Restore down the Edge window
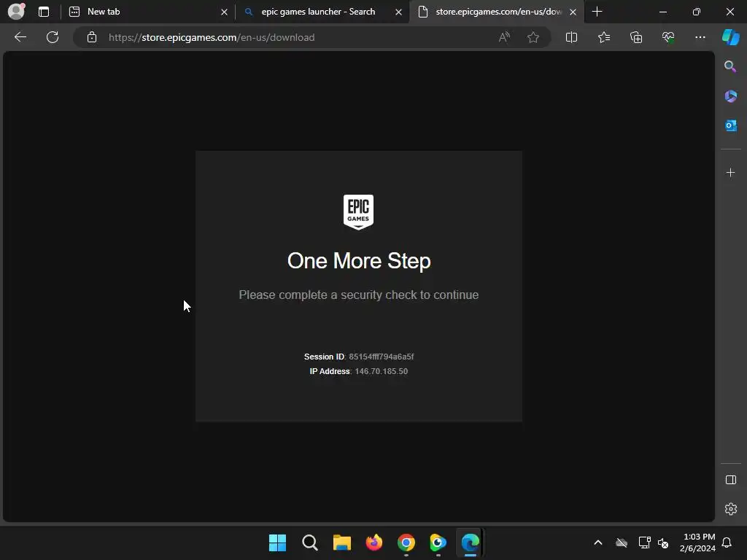 (697, 12)
